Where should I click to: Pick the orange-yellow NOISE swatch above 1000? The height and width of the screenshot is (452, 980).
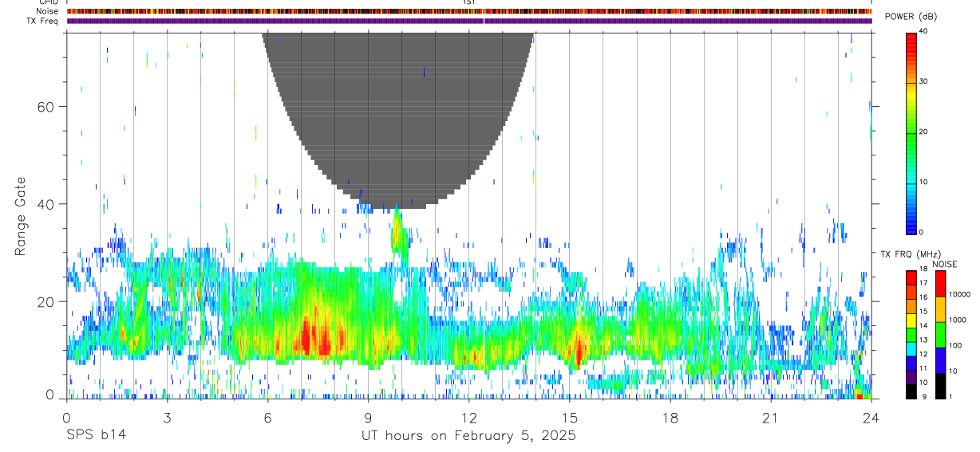pos(940,309)
